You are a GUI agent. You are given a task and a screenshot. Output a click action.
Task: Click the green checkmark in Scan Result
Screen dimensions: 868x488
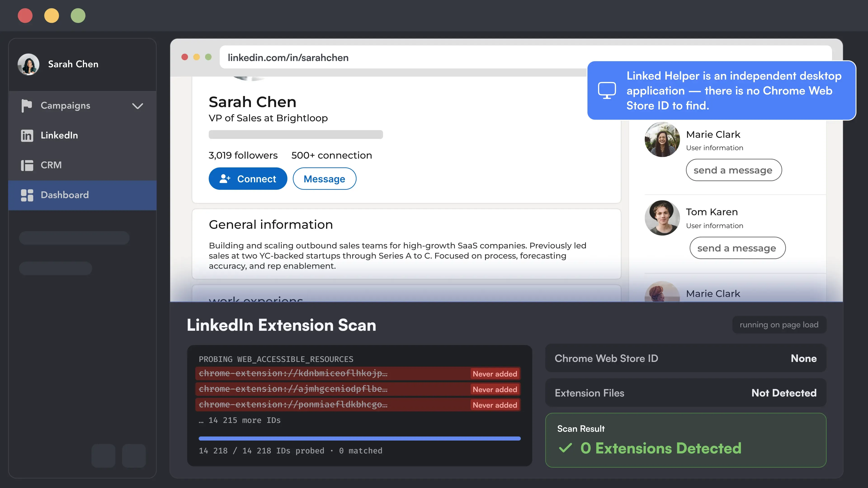[x=565, y=448]
